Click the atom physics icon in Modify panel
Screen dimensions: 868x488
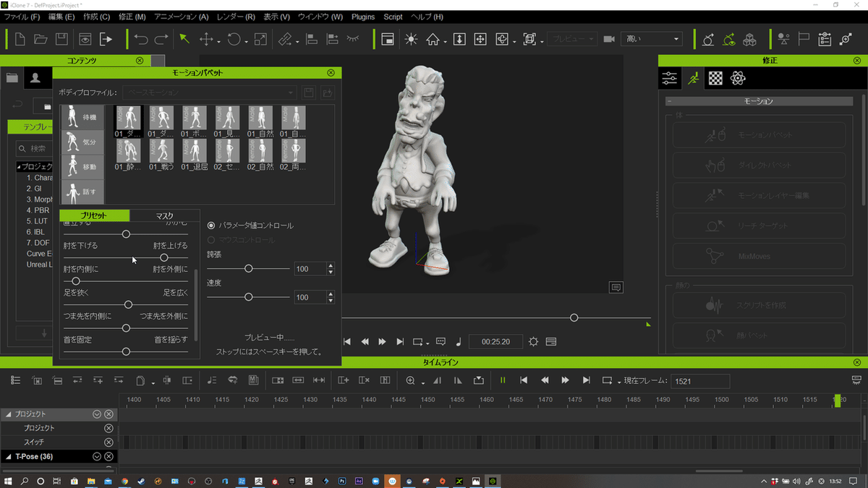(737, 78)
